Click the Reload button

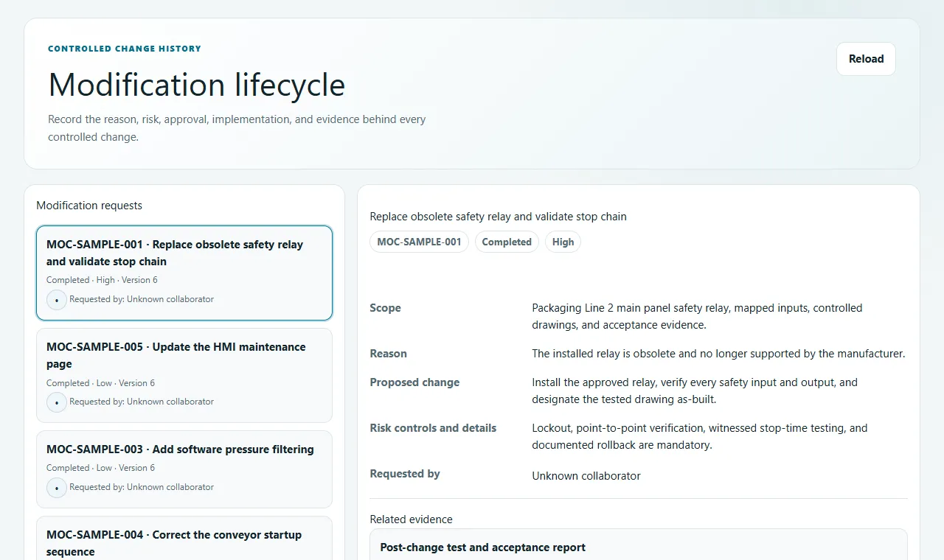click(866, 59)
